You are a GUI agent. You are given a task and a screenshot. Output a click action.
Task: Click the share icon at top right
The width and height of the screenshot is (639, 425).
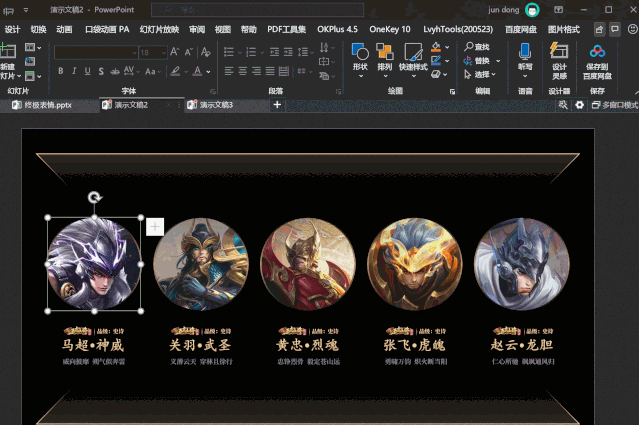599,29
